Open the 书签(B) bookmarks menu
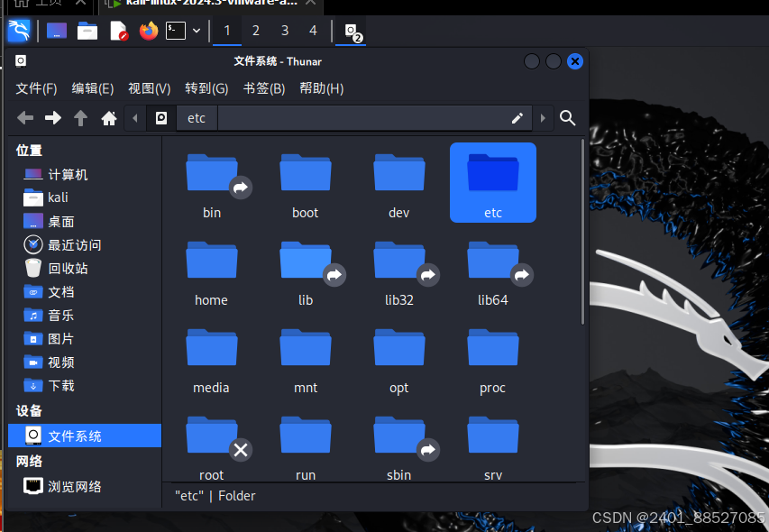 [263, 88]
